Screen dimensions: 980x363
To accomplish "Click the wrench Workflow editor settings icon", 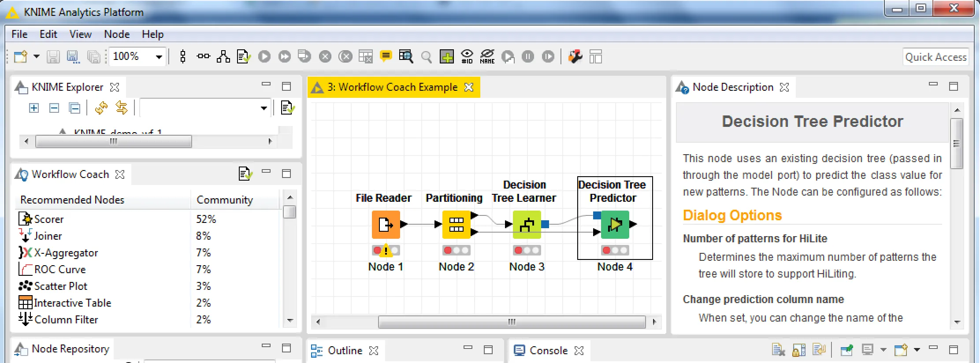I will coord(575,56).
